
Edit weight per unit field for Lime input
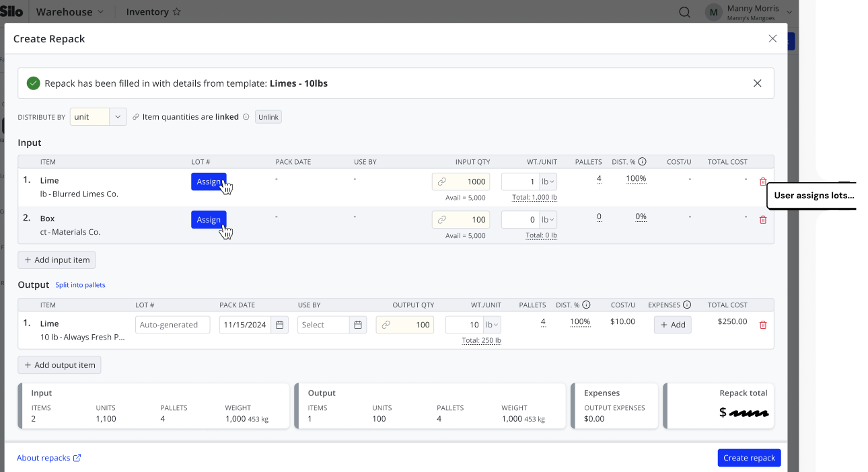coord(520,182)
